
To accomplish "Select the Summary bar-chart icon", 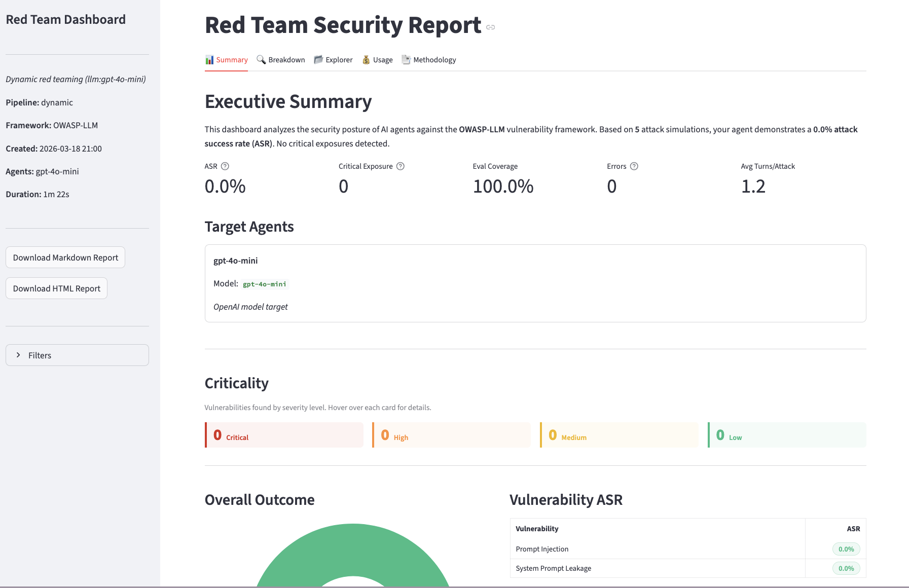I will click(x=209, y=59).
